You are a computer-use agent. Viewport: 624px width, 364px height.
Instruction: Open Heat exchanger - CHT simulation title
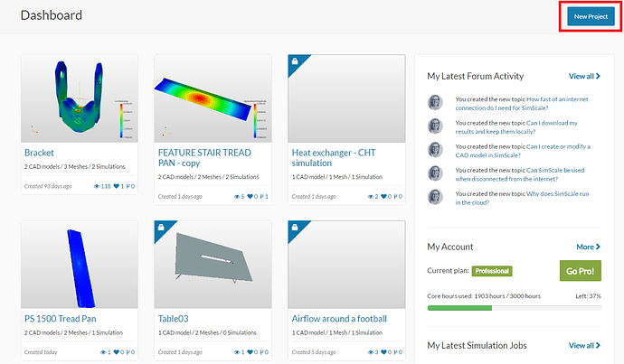(x=334, y=158)
